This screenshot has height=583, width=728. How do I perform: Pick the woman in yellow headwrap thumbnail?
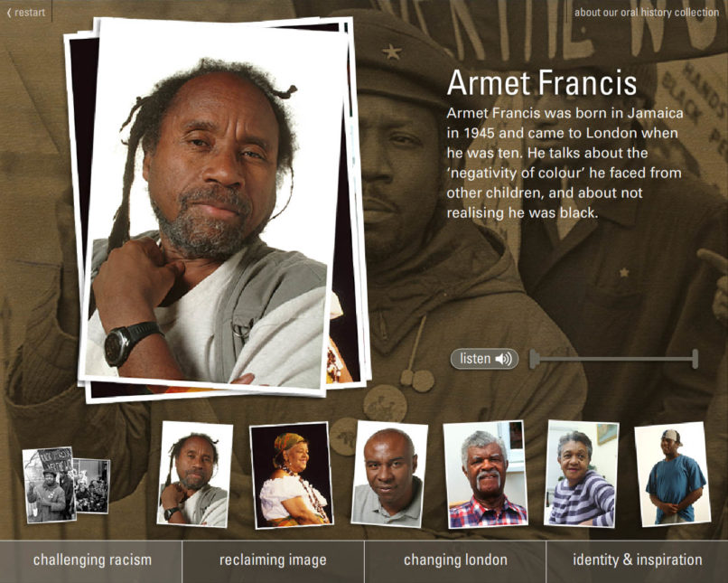(292, 475)
